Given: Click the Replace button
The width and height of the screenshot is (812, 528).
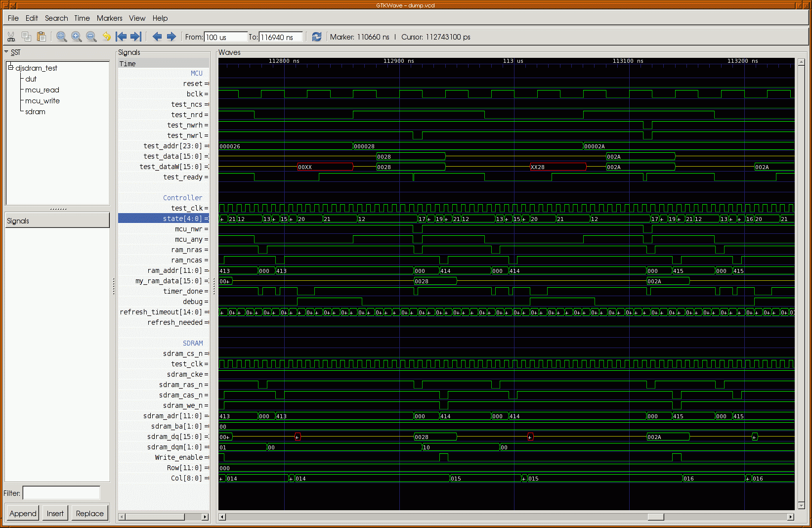Looking at the screenshot, I should [x=89, y=513].
